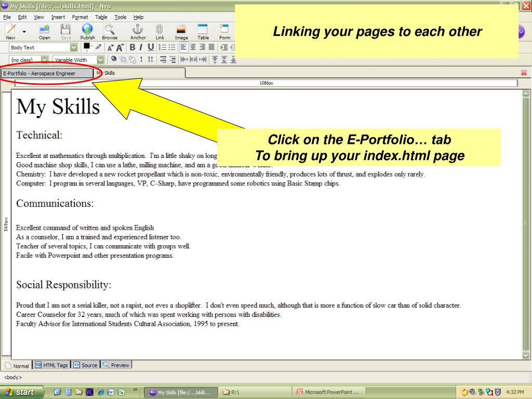The width and height of the screenshot is (532, 399).
Task: Open the Insert menu
Action: pos(58,17)
